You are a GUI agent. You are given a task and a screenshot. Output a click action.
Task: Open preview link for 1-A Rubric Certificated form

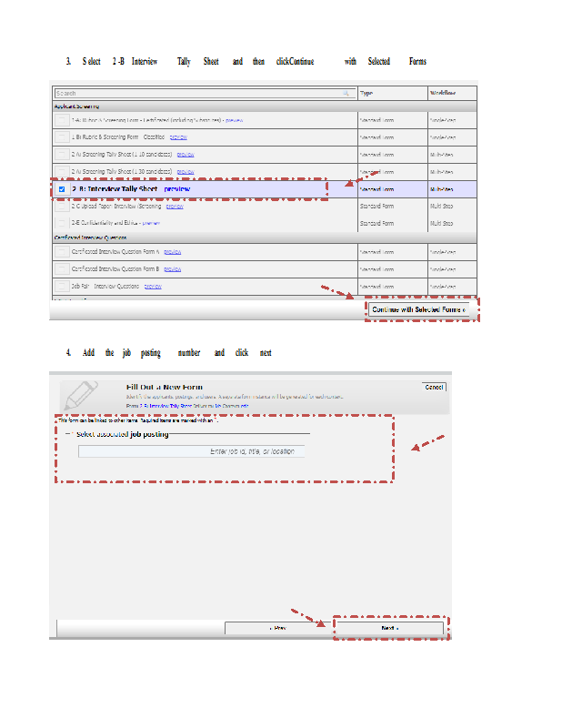click(x=234, y=120)
